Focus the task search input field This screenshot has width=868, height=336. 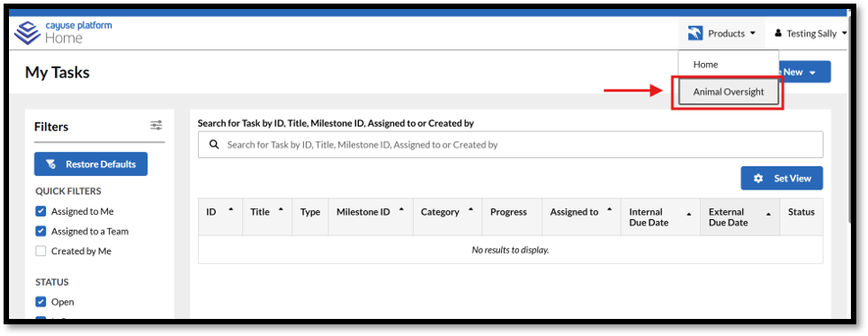510,145
